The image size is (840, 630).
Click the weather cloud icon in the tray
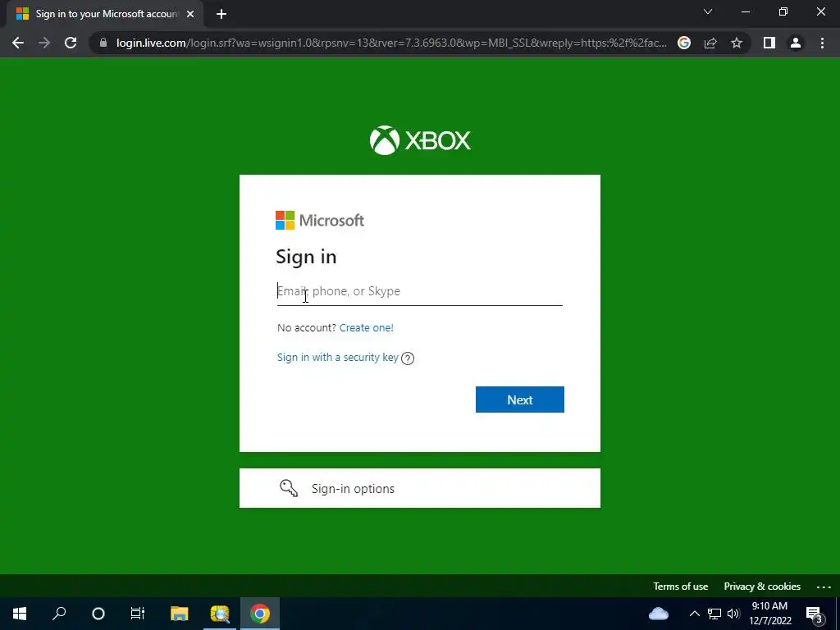pyautogui.click(x=659, y=614)
